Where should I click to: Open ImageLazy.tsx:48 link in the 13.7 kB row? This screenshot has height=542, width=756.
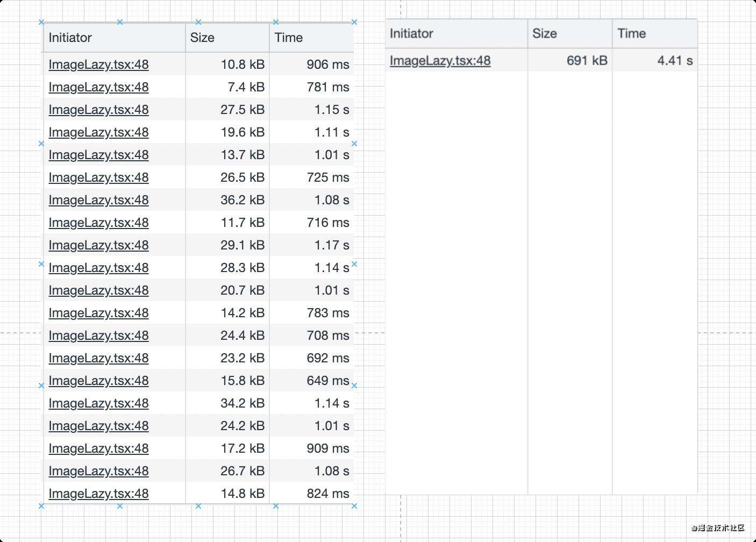(x=98, y=155)
